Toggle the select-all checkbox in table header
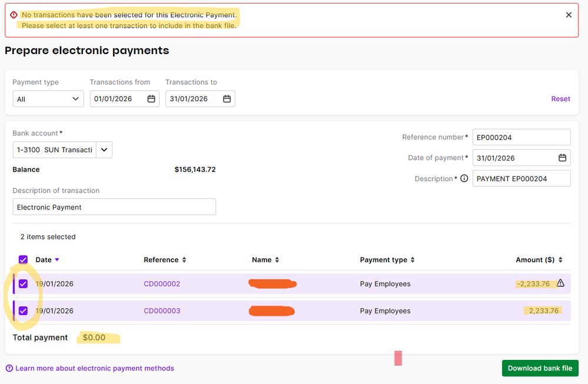 (23, 259)
